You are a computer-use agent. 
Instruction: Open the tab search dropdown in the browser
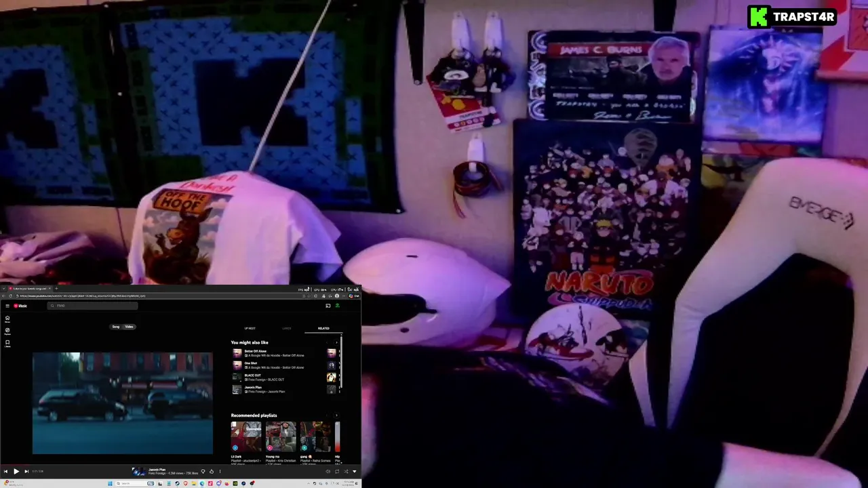point(4,289)
